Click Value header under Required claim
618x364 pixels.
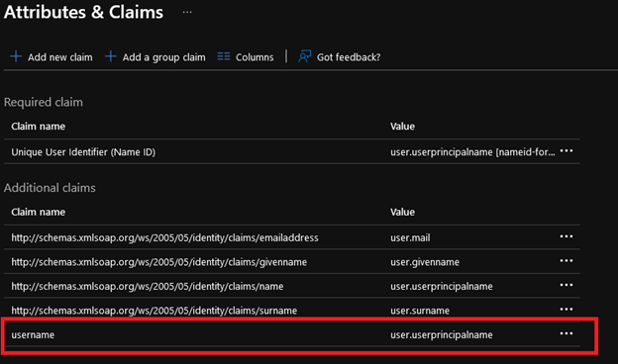tap(402, 127)
